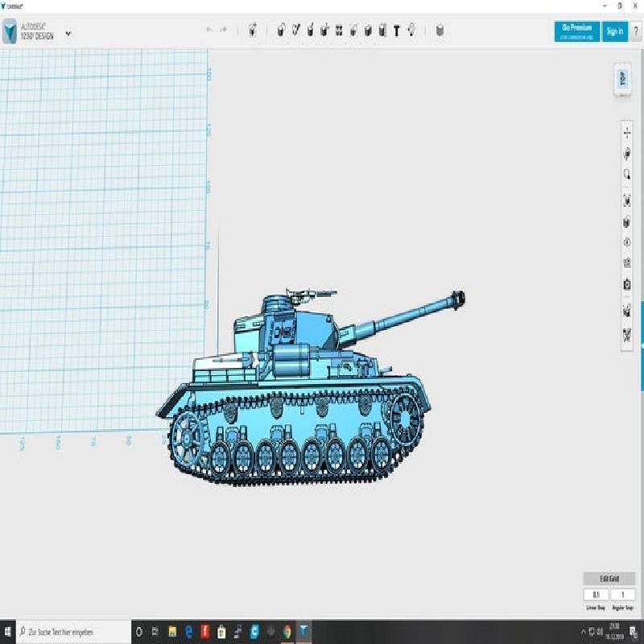Expand the 123D Design application menu arrow
This screenshot has width=644, height=644.
coord(68,33)
